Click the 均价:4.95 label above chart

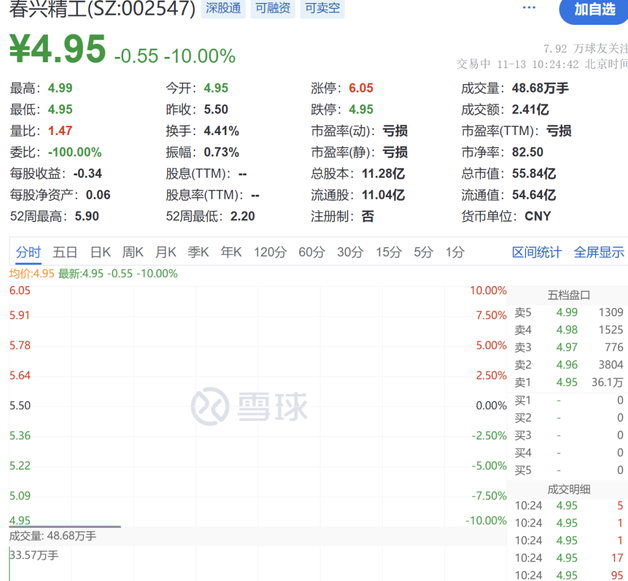pyautogui.click(x=32, y=274)
